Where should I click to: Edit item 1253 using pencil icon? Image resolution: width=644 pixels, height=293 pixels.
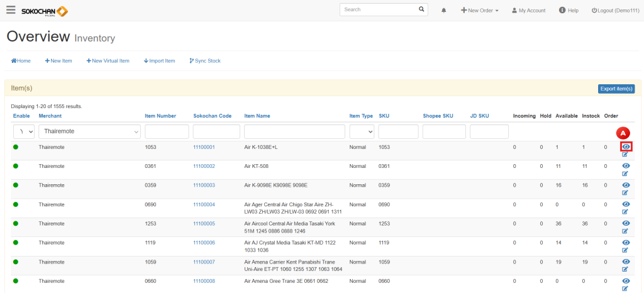[625, 231]
